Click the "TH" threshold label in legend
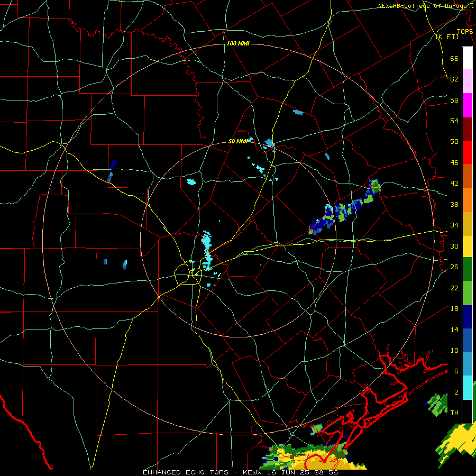 coord(454,413)
